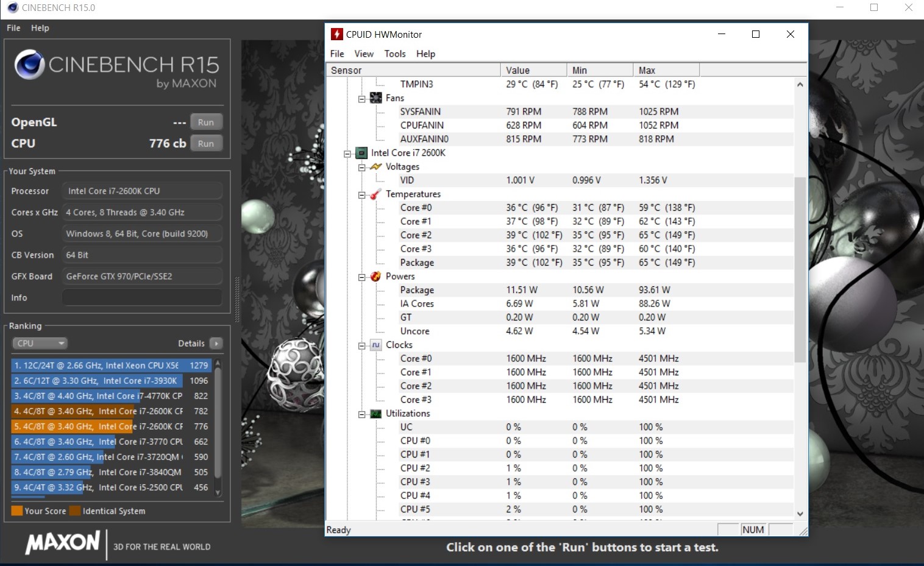Image resolution: width=924 pixels, height=566 pixels.
Task: Click the Temperatures thermometer icon
Action: [376, 194]
